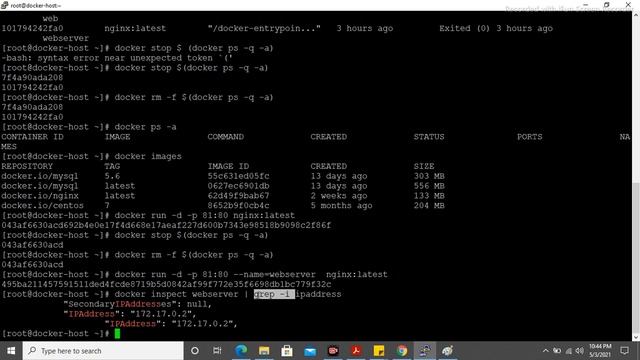Screen dimensions: 640x360
Task: Launch Google Chrome from taskbar
Action: point(402,351)
